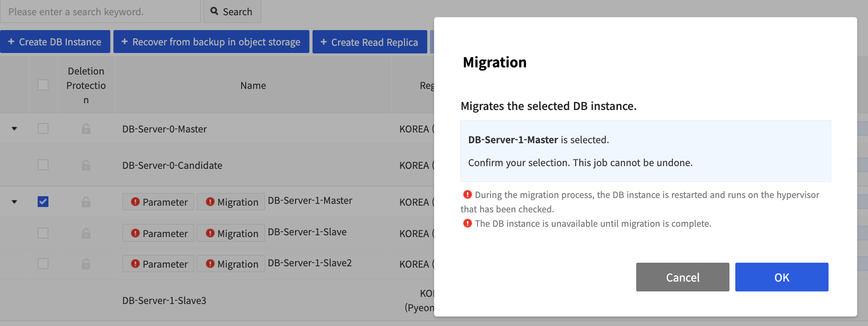Click 'Confirm your selection' message text
This screenshot has height=326, width=868.
click(580, 163)
